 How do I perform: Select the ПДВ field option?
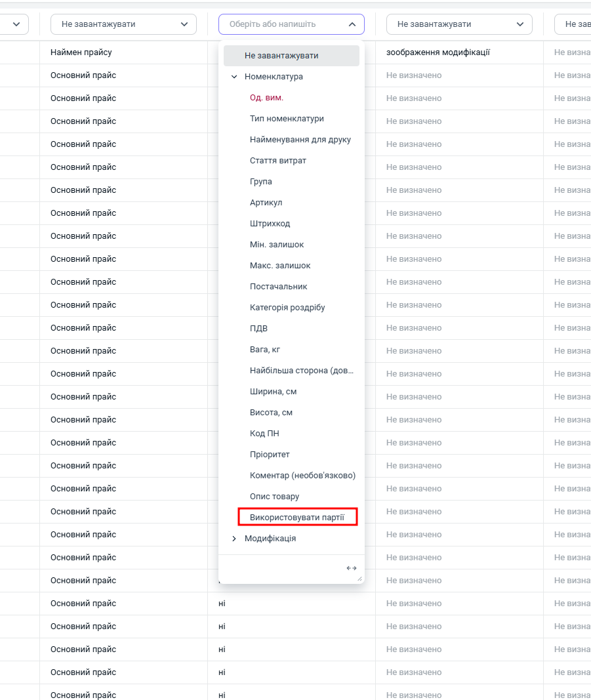point(259,329)
